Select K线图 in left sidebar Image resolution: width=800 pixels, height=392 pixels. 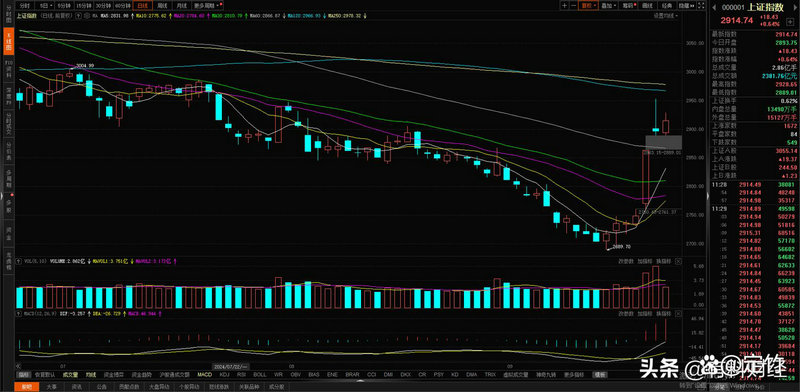tap(8, 42)
